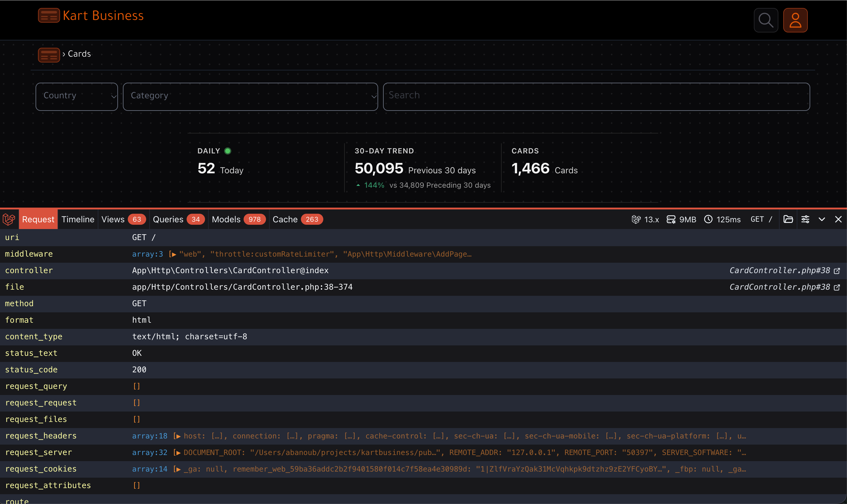Minimize the debugbar with the chevron icon
Image resolution: width=847 pixels, height=504 pixels.
(822, 220)
